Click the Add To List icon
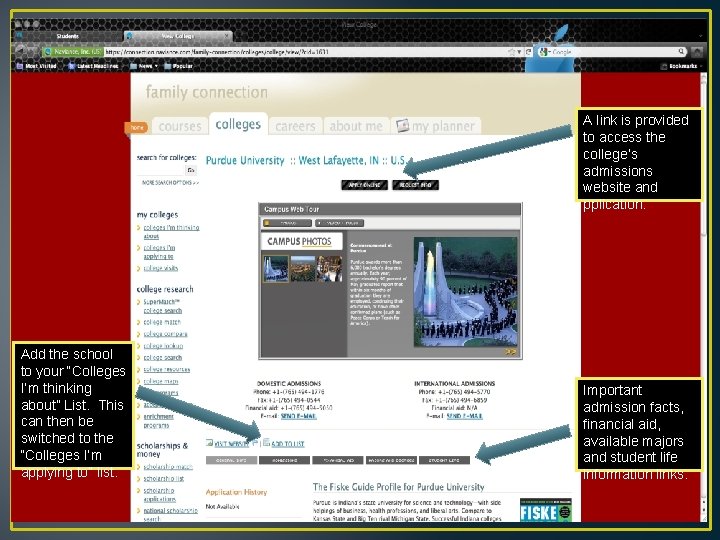The image size is (720, 540). 266,442
